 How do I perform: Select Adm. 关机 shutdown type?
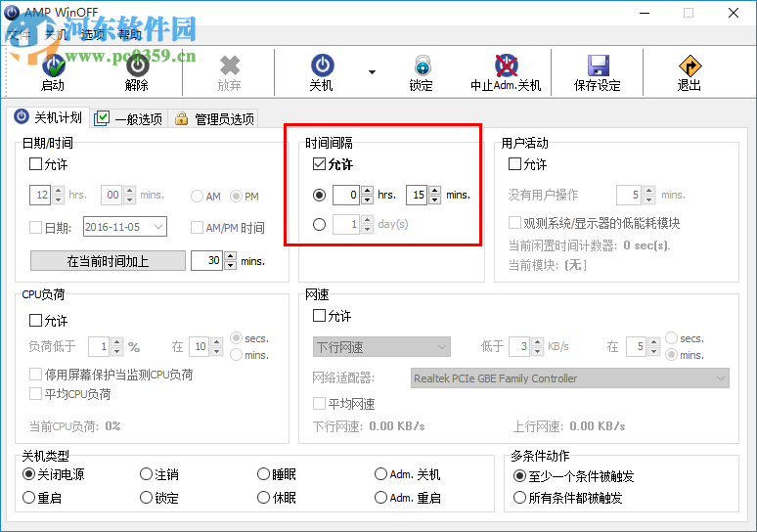380,474
